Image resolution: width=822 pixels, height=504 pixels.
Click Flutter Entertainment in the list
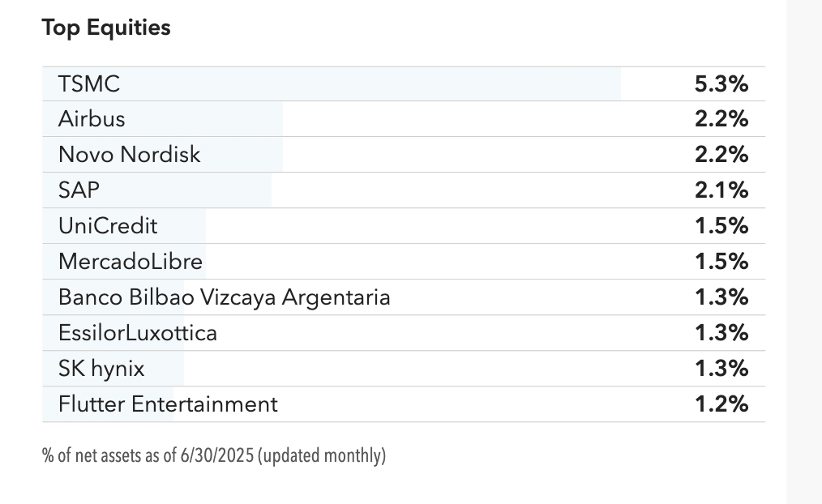point(168,404)
